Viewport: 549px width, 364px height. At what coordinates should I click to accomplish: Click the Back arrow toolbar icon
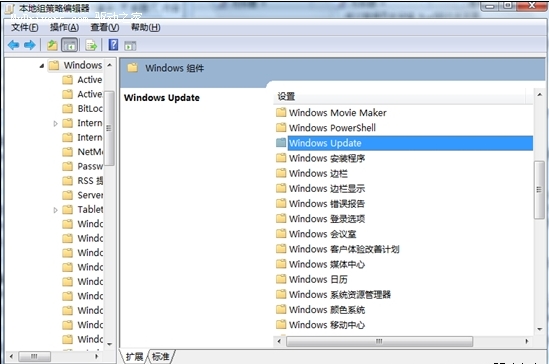pyautogui.click(x=13, y=45)
